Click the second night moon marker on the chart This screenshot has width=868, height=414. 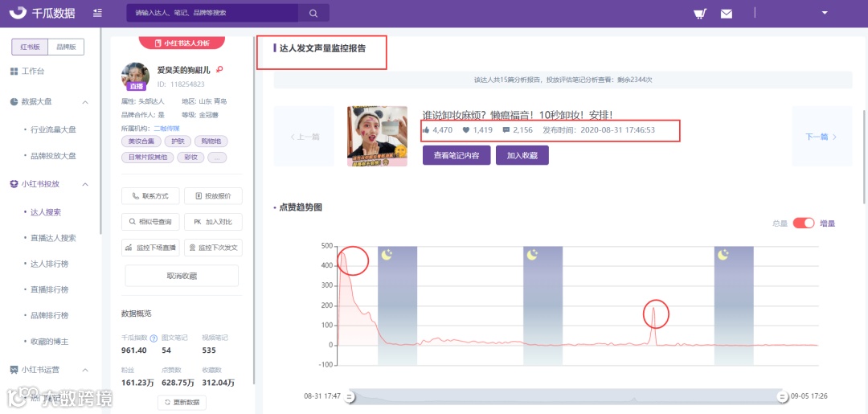coord(532,255)
